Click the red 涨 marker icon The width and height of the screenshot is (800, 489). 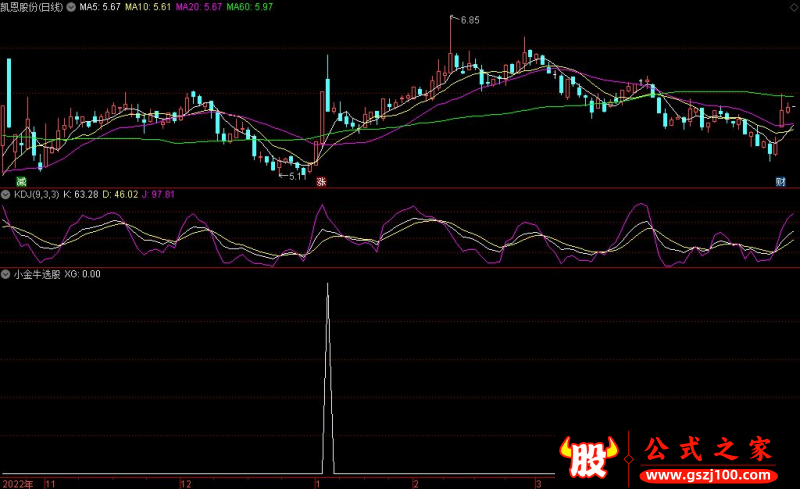coord(322,182)
